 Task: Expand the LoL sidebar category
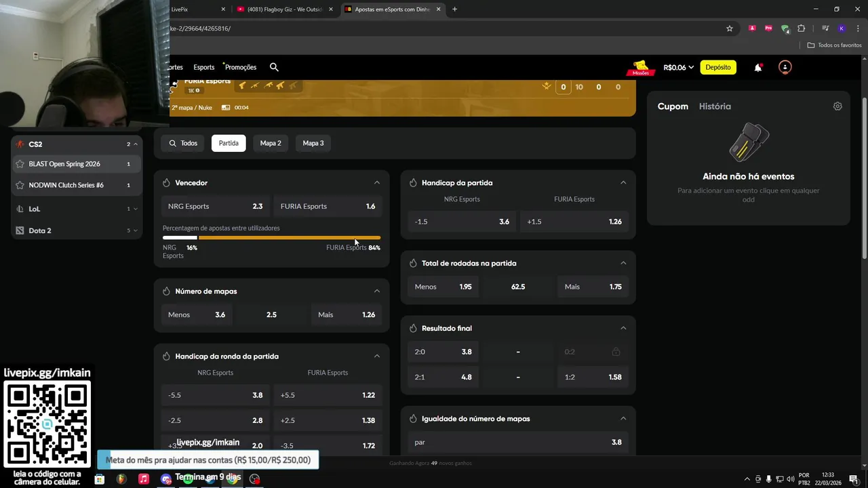(135, 209)
